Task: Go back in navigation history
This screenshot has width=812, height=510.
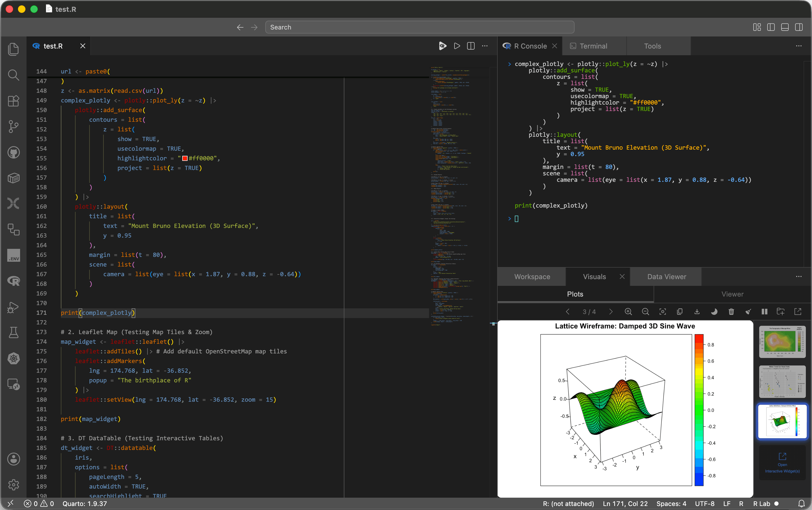Action: (x=240, y=27)
